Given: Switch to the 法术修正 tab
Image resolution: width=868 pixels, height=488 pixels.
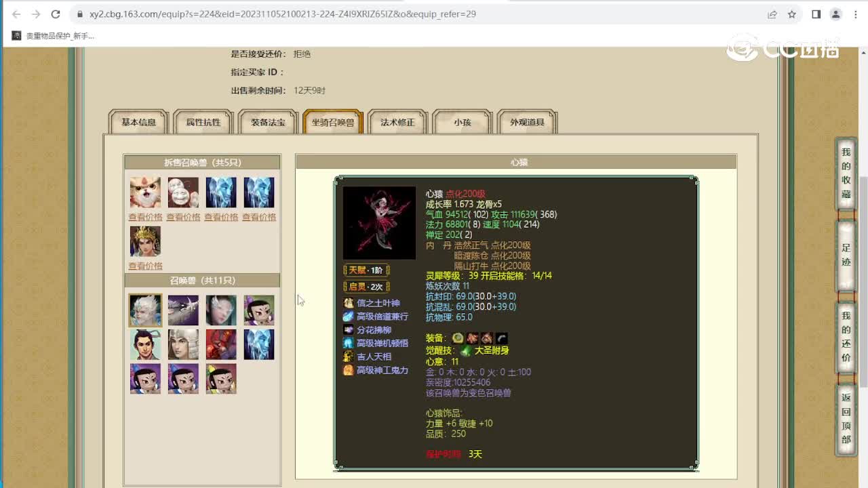Looking at the screenshot, I should click(x=397, y=123).
